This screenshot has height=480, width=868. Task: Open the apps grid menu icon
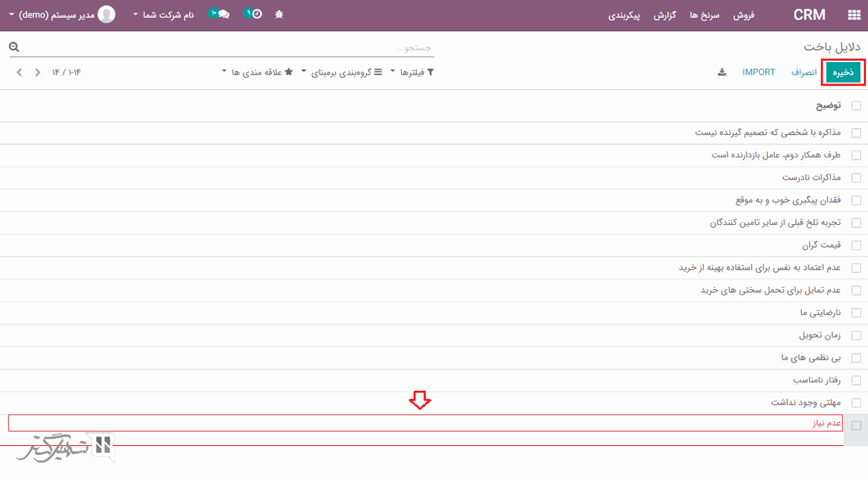(x=853, y=15)
